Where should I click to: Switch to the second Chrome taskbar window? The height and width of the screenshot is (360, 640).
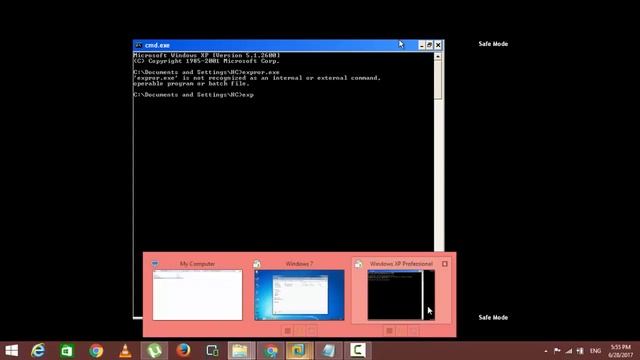270,351
